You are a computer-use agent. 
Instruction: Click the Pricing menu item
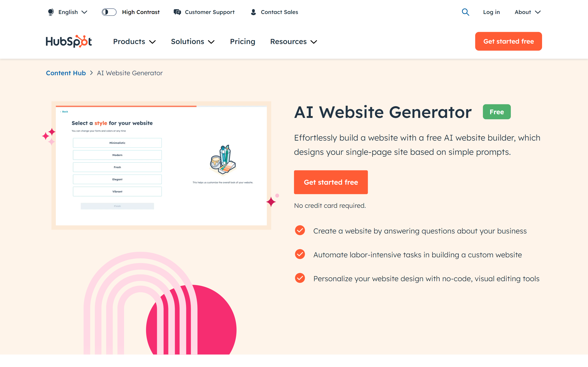[243, 41]
